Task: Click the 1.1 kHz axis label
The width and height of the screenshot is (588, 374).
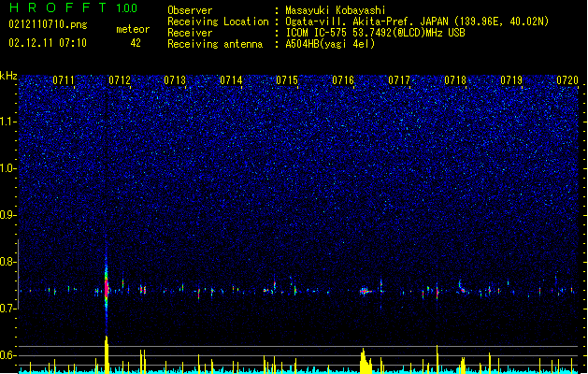Action: pyautogui.click(x=7, y=122)
